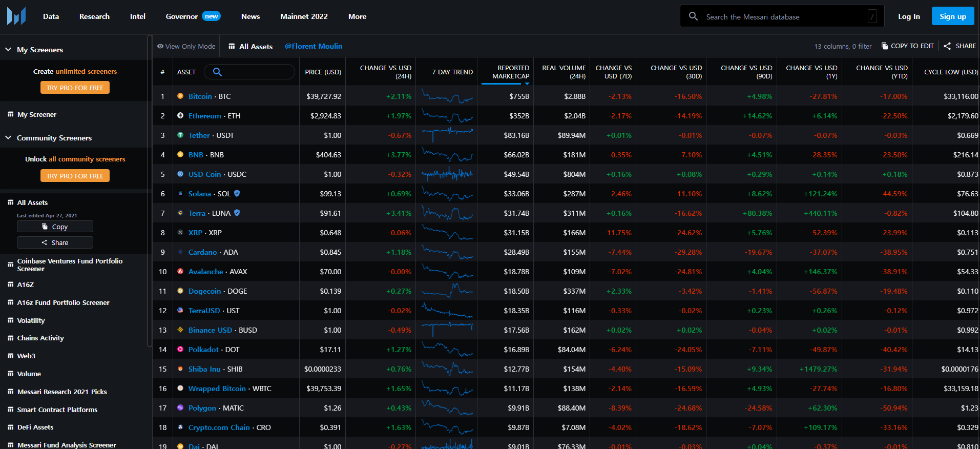Focus the Asset filter search field

click(249, 72)
